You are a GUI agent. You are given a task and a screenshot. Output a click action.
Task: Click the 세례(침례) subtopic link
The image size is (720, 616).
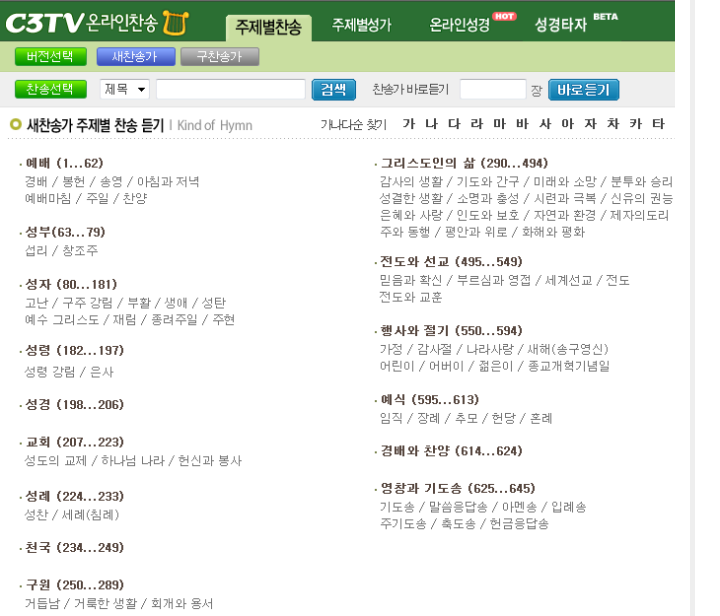90,515
